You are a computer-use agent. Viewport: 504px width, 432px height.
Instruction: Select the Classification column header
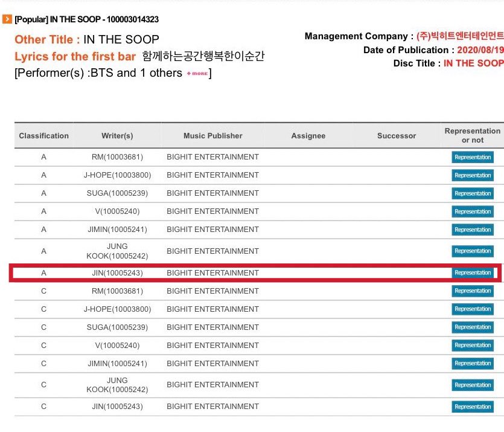(x=43, y=136)
